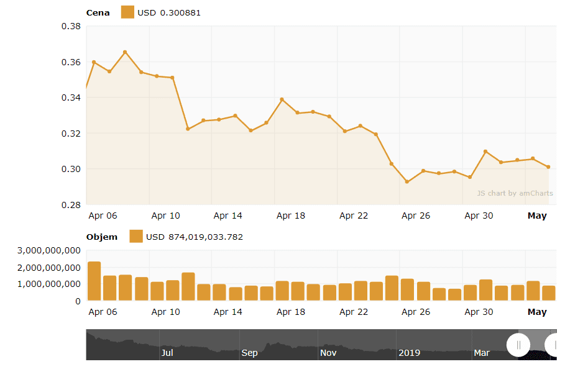This screenshot has width=588, height=377.
Task: Click the right scrollbar grip handle
Action: tap(555, 345)
